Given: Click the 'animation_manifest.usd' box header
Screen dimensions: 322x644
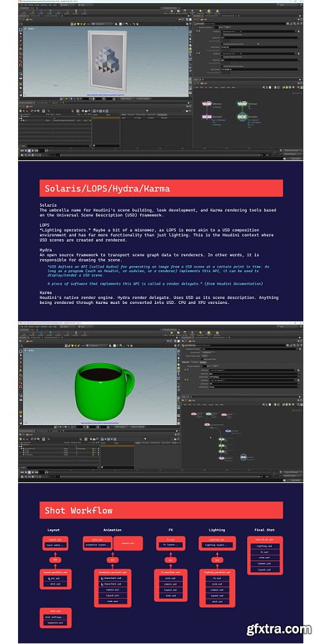Looking at the screenshot, I should [113, 571].
